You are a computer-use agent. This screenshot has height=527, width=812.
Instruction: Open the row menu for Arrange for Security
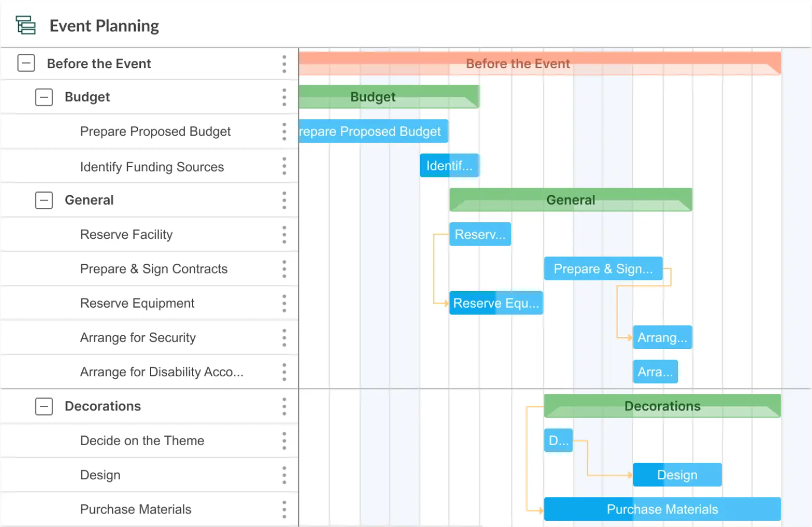point(284,337)
